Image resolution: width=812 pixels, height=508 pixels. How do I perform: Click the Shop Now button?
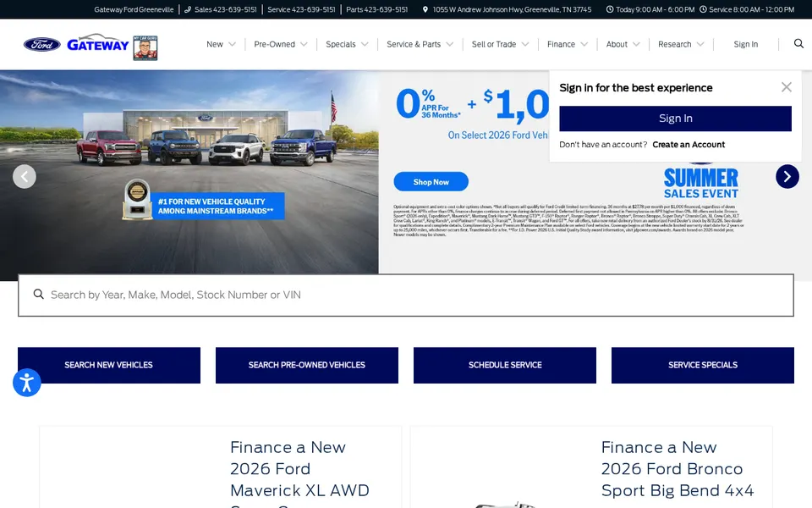point(431,181)
